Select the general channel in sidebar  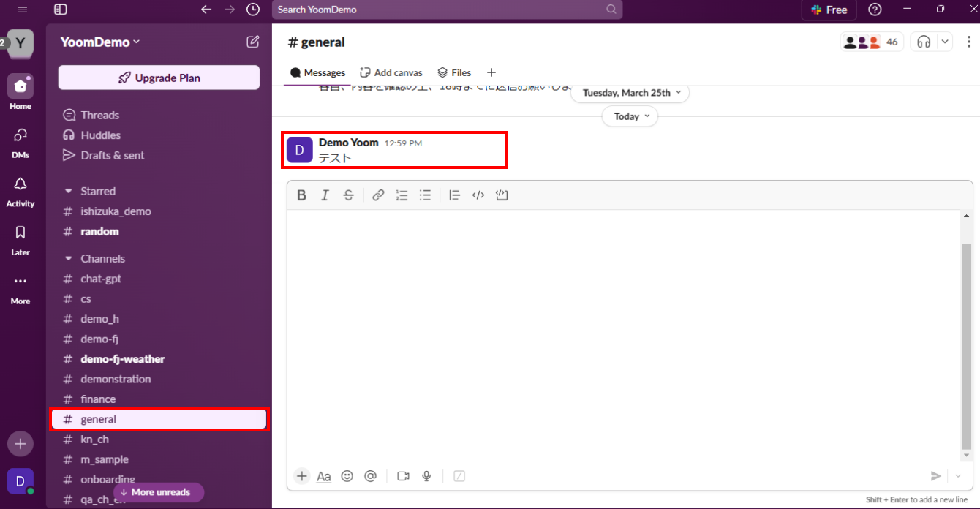click(x=159, y=419)
